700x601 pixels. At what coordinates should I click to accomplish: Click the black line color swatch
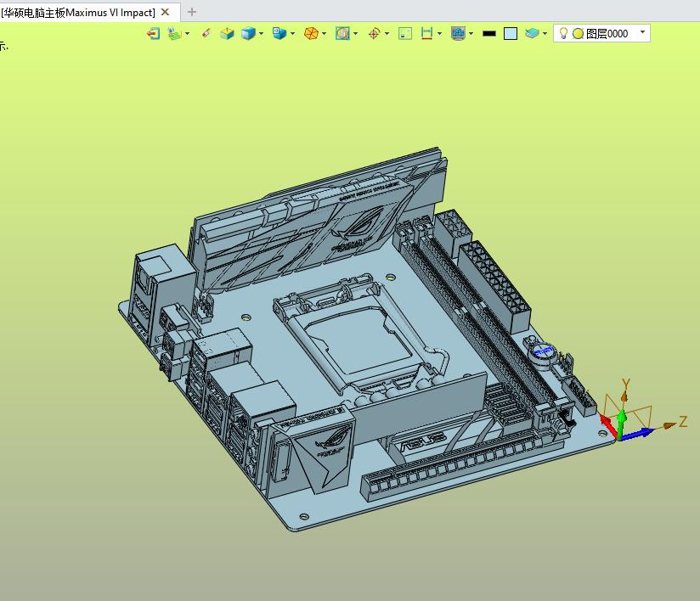489,33
